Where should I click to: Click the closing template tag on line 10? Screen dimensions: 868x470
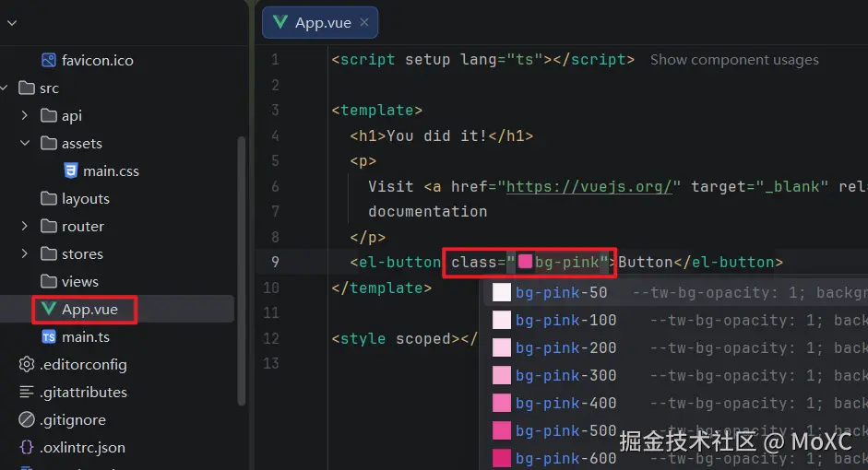[381, 288]
